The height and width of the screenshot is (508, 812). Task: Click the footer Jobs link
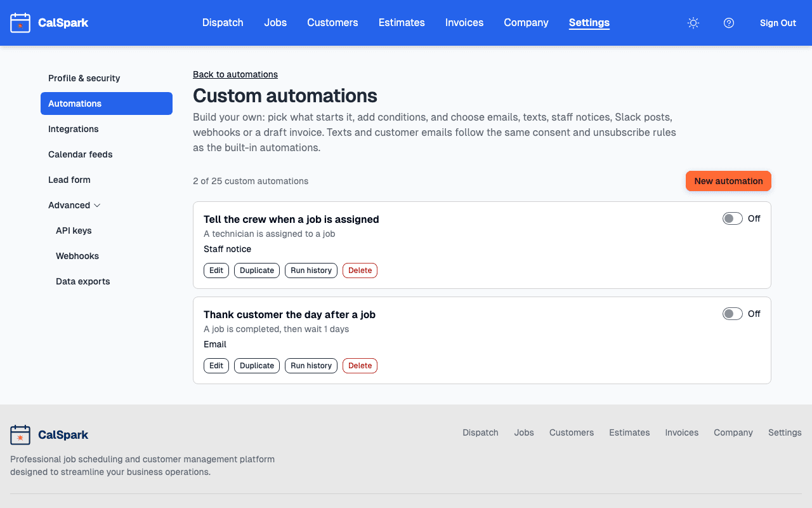coord(524,432)
